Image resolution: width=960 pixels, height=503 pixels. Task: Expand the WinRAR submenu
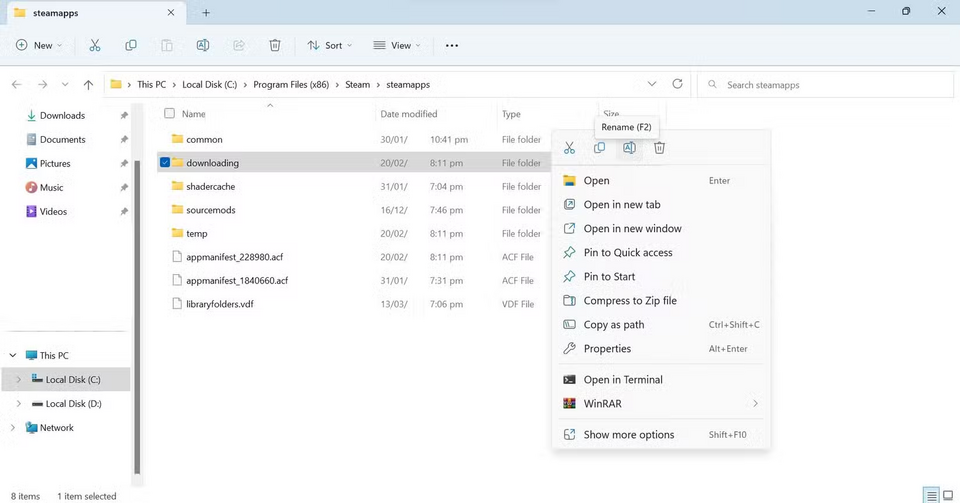[x=755, y=404]
